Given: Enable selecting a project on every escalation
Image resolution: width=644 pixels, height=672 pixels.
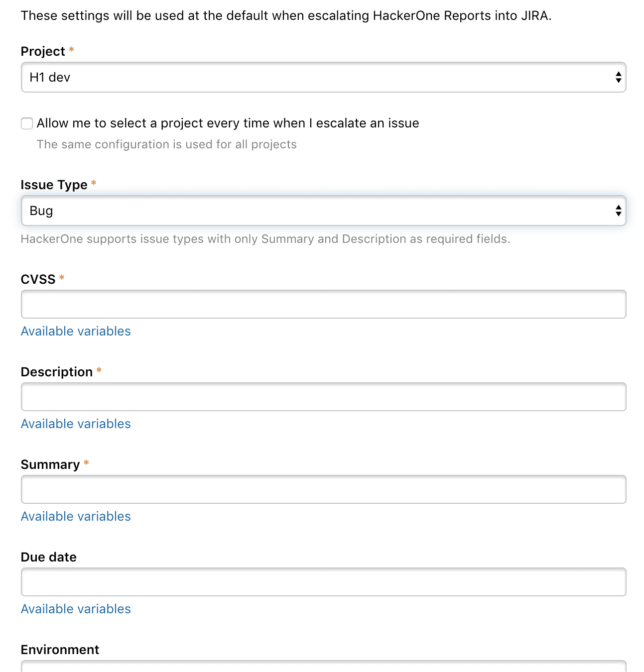Looking at the screenshot, I should (27, 123).
